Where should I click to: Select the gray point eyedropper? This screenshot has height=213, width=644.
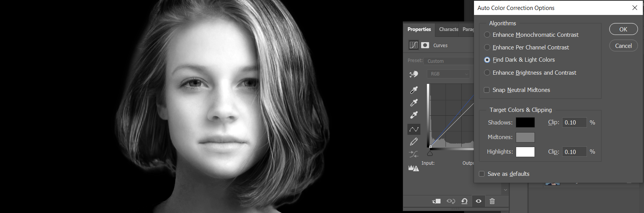click(414, 102)
